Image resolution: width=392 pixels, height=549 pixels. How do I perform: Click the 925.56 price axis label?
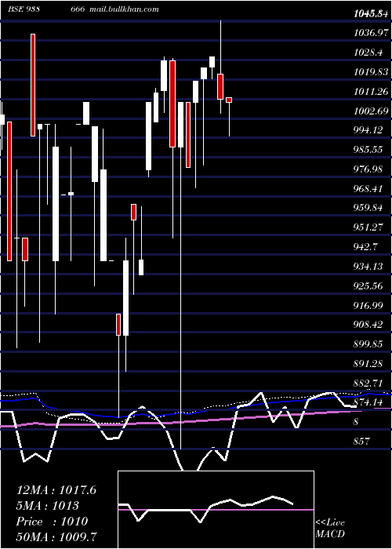coord(368,286)
